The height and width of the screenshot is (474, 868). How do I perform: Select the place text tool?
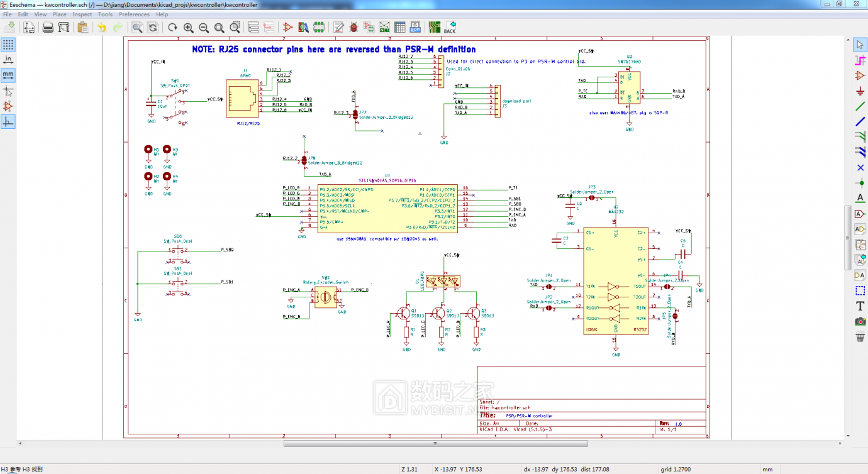(x=860, y=307)
